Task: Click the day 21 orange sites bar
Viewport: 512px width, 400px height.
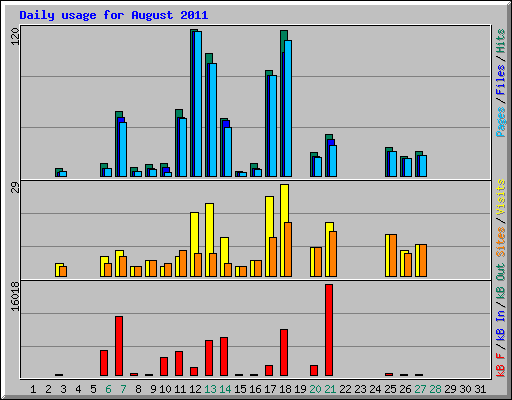Action: pyautogui.click(x=333, y=254)
